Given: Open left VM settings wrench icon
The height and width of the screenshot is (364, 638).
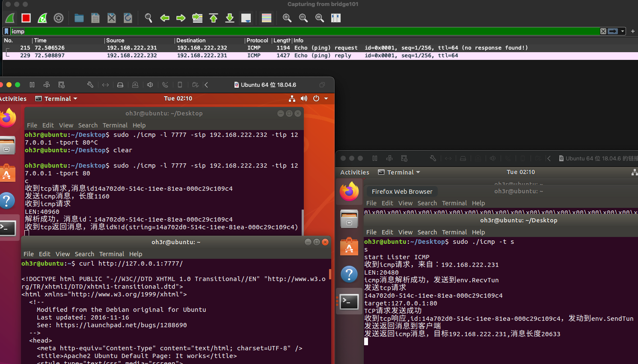Looking at the screenshot, I should [x=90, y=85].
